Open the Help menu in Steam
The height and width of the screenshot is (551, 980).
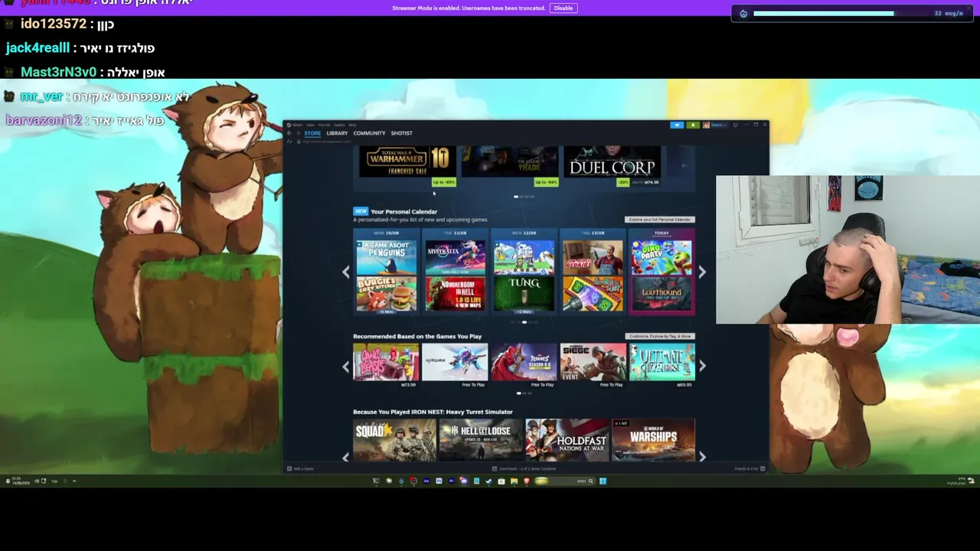tap(352, 125)
